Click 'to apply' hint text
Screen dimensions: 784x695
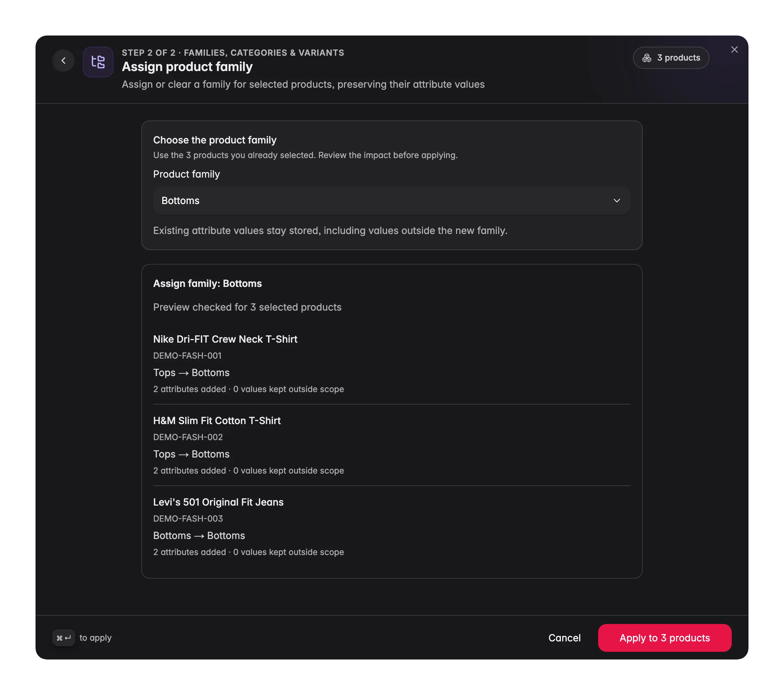coord(95,638)
